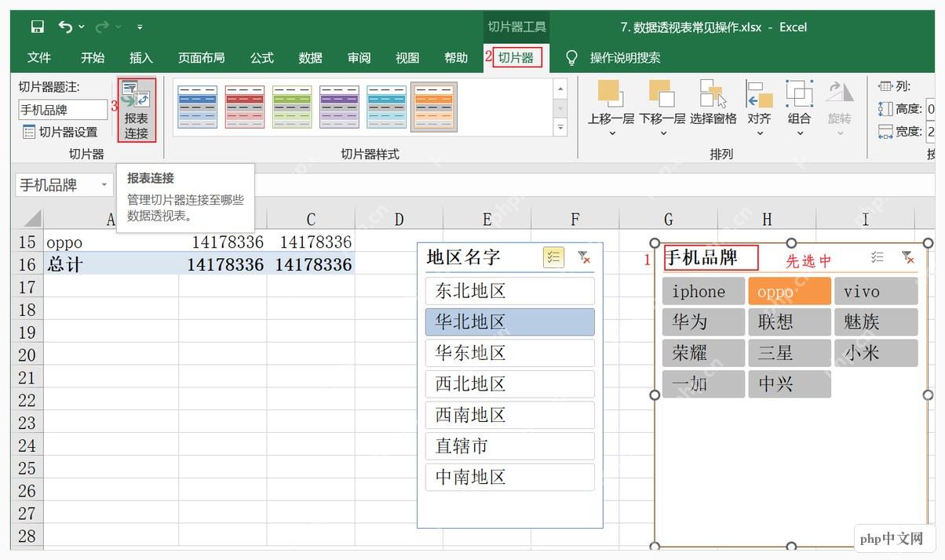Open the 下移一层 dropdown arrow

tap(662, 133)
